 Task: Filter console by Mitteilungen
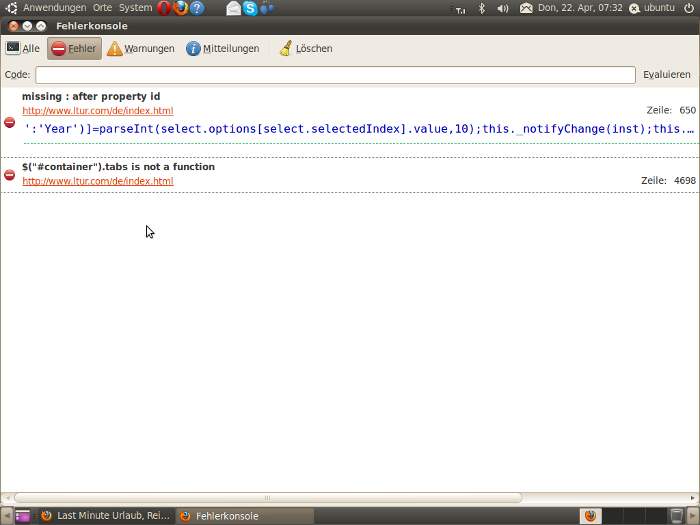coord(223,48)
